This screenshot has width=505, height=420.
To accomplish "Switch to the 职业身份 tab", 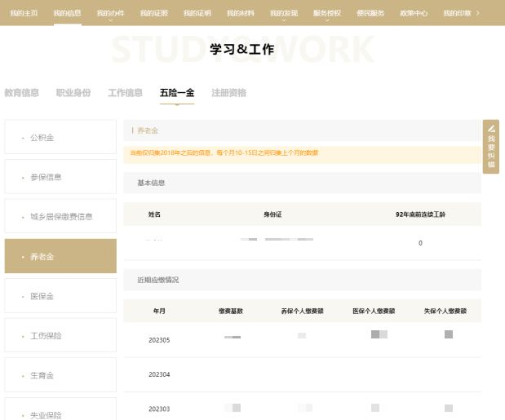I will point(73,93).
